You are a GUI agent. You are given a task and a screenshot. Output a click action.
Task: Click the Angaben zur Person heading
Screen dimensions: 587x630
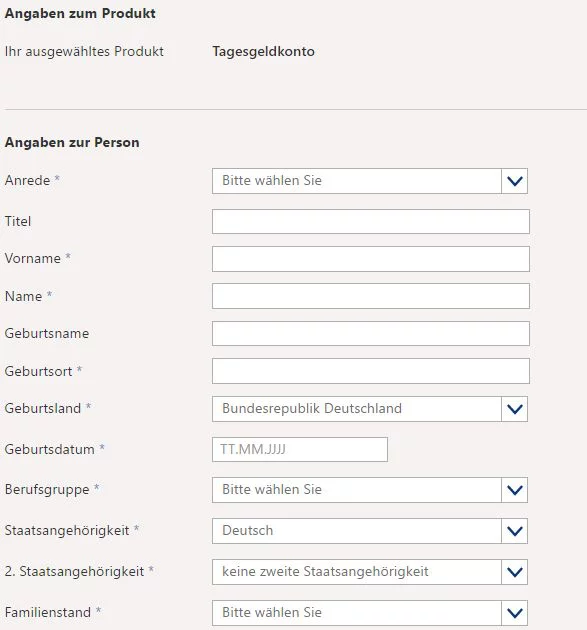point(72,142)
